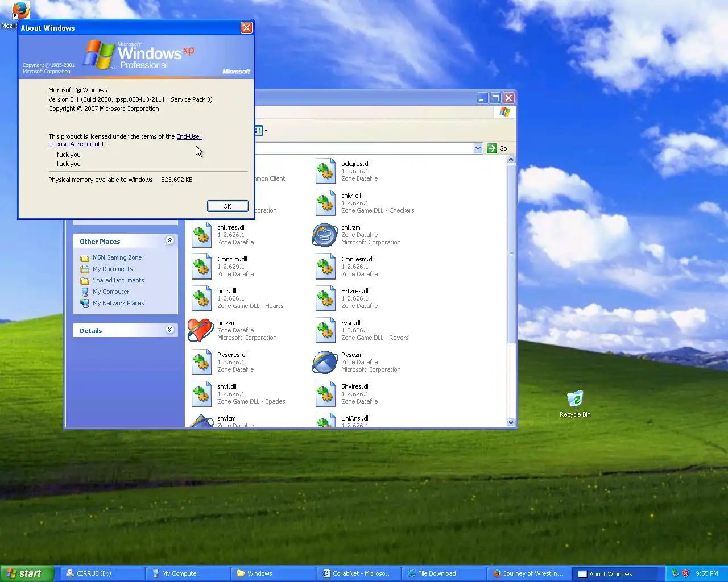Image resolution: width=728 pixels, height=582 pixels.
Task: Collapse the Other Places panel
Action: tap(169, 240)
